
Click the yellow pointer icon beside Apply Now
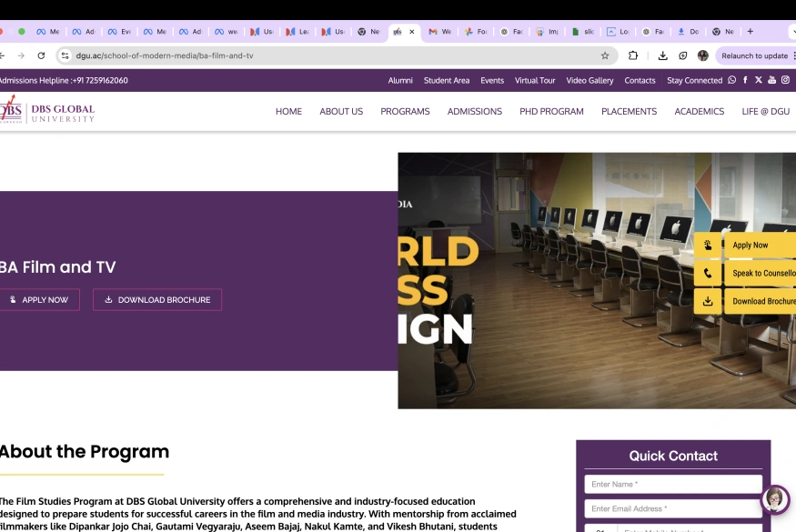(x=708, y=246)
